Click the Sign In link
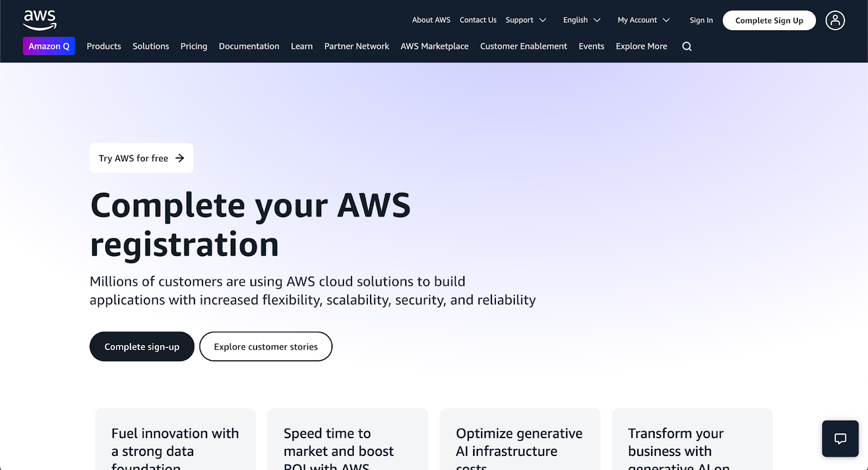This screenshot has width=868, height=470. pos(701,20)
